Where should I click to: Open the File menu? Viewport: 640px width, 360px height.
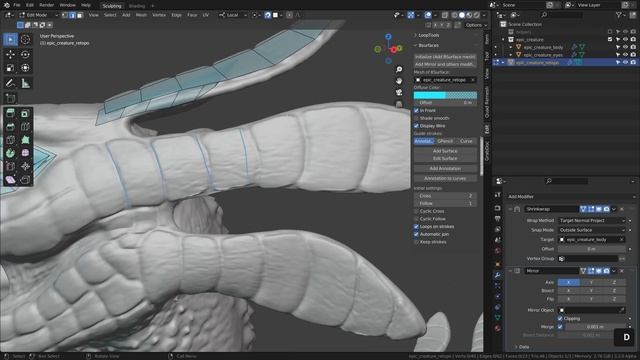pos(17,5)
